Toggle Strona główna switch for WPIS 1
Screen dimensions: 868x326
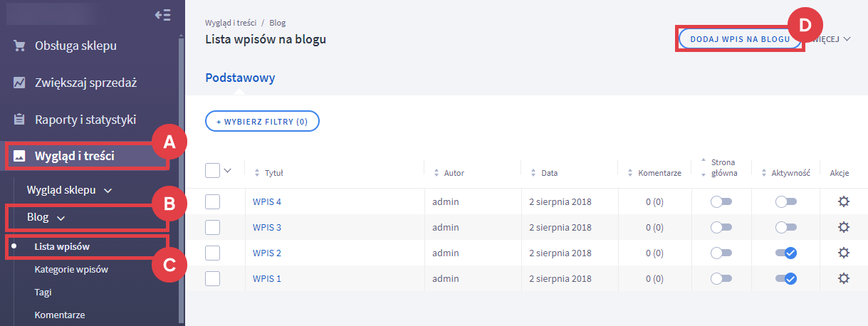coord(721,279)
